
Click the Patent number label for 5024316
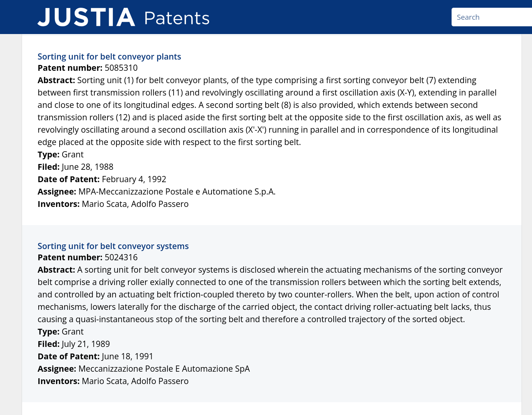(x=70, y=257)
